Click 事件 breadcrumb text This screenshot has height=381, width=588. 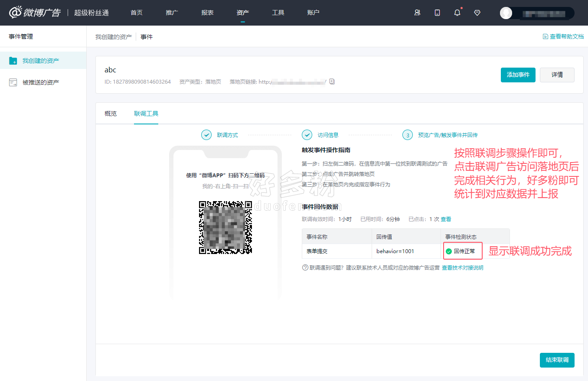[x=147, y=37]
